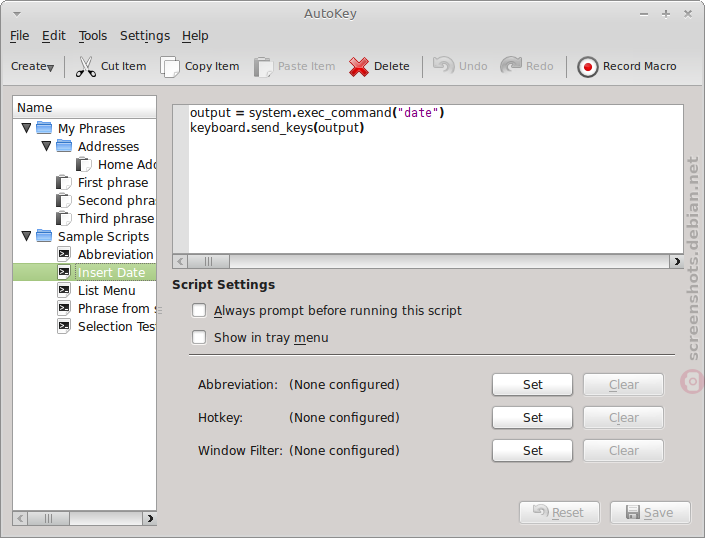
Task: Enable Show in tray menu checkbox
Action: pyautogui.click(x=199, y=338)
